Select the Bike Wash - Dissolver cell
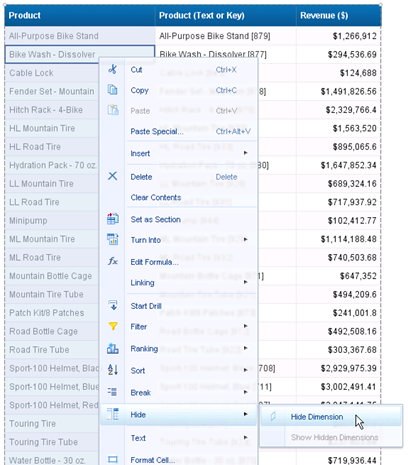This screenshot has height=465, width=408. (x=80, y=54)
